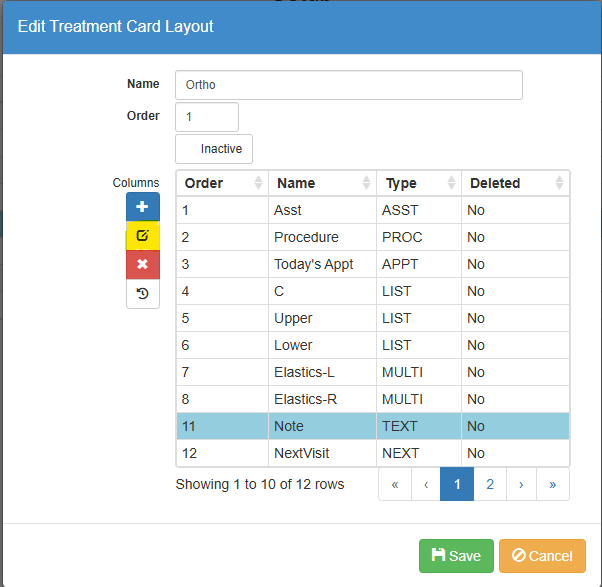Click the Name column header
This screenshot has width=602, height=587.
[322, 183]
